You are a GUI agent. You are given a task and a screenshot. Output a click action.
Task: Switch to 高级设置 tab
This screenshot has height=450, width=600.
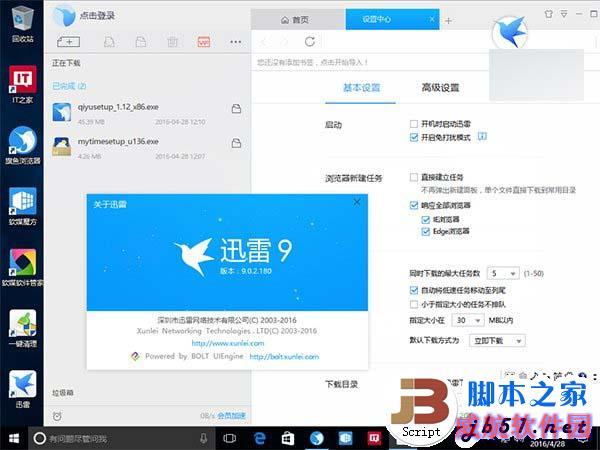(440, 88)
